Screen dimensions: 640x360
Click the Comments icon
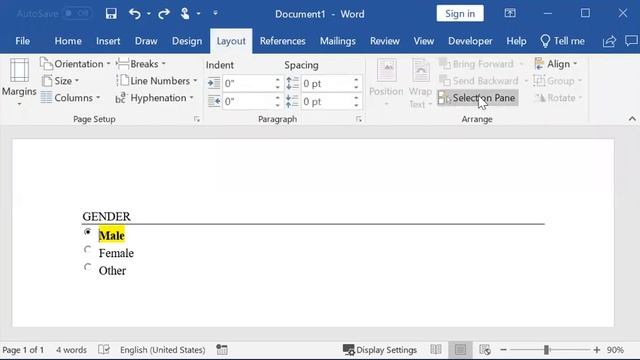point(631,40)
